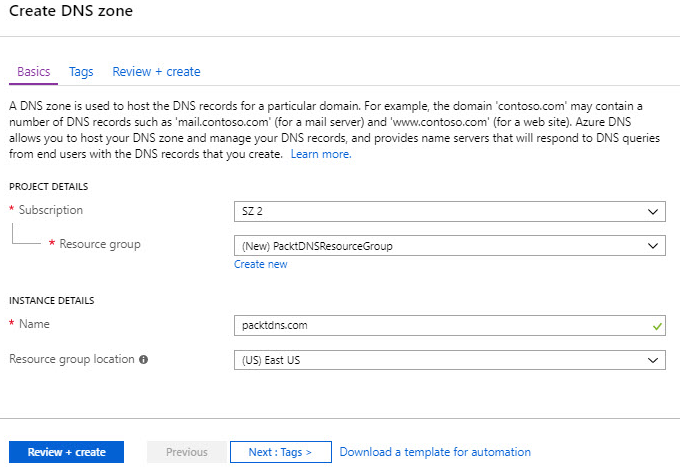The image size is (680, 476).
Task: Click the green validation checkmark in Name field
Action: point(657,326)
